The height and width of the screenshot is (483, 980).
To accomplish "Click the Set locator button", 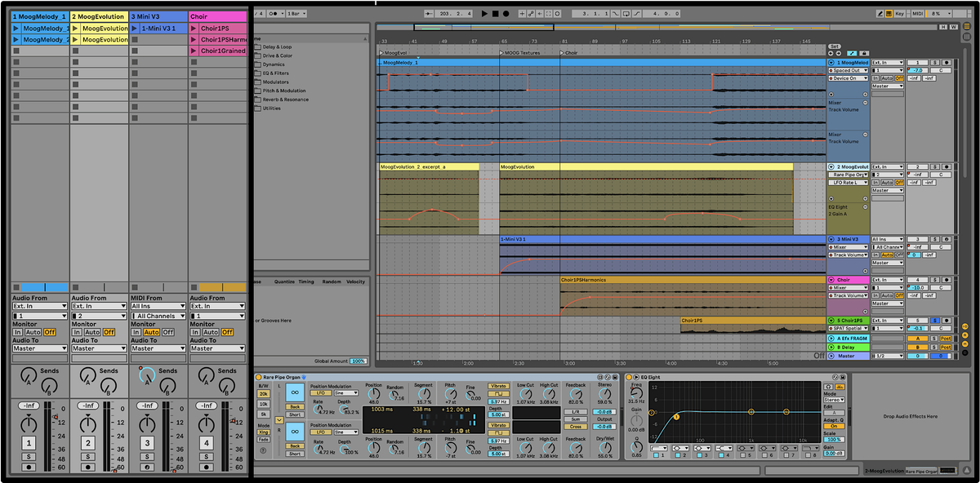I will tap(834, 47).
